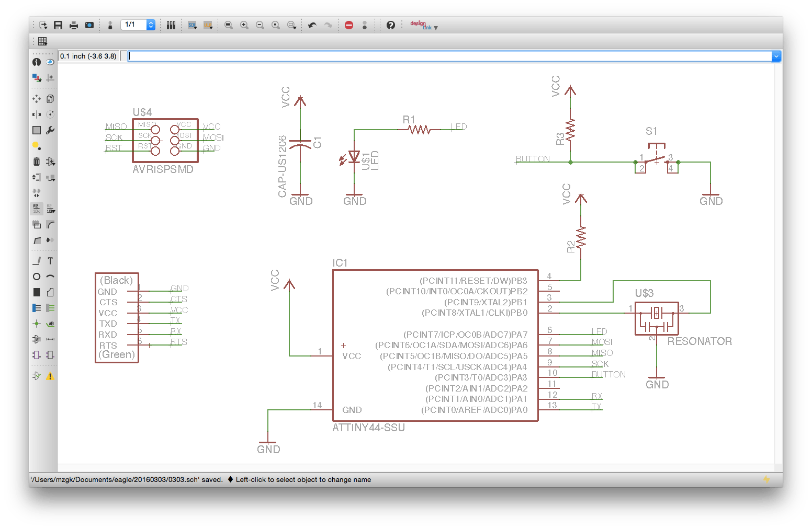
Task: Select the Copy tool
Action: click(50, 99)
